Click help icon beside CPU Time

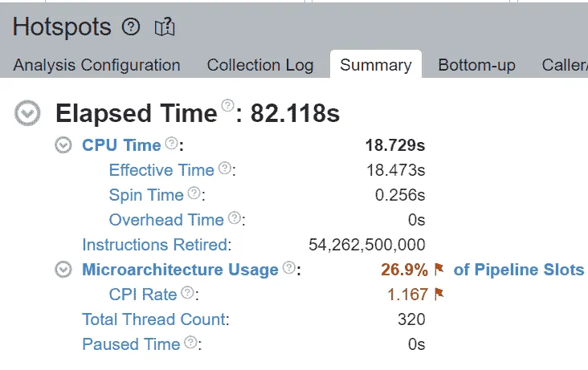(x=172, y=143)
